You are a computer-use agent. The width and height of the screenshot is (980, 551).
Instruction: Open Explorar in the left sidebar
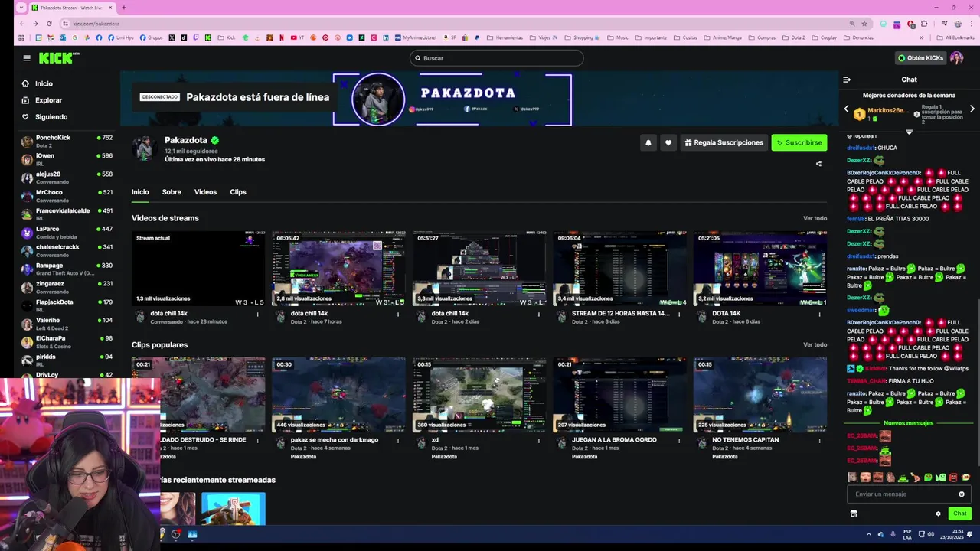pos(48,100)
